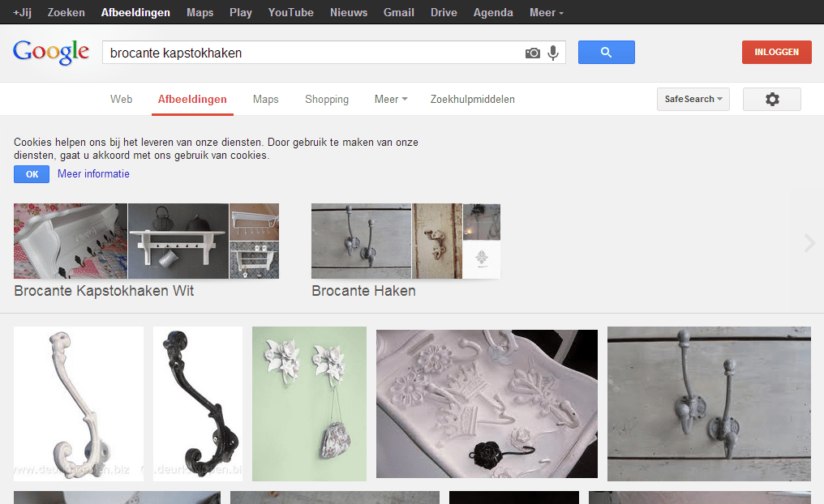This screenshot has width=824, height=504.
Task: Open Drive in the top bar
Action: click(x=444, y=13)
